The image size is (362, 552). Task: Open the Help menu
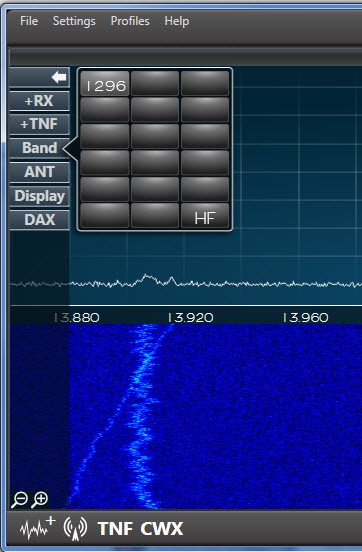pos(177,21)
